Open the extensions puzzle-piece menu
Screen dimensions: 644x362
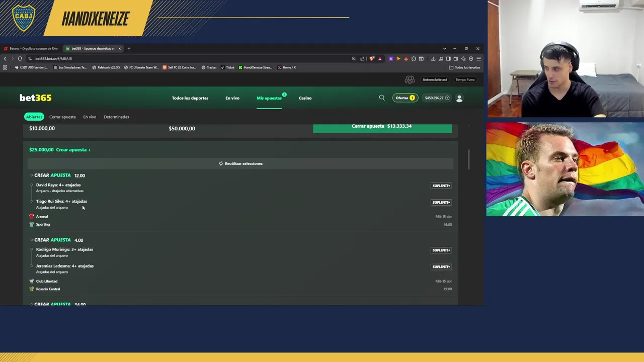(414, 58)
